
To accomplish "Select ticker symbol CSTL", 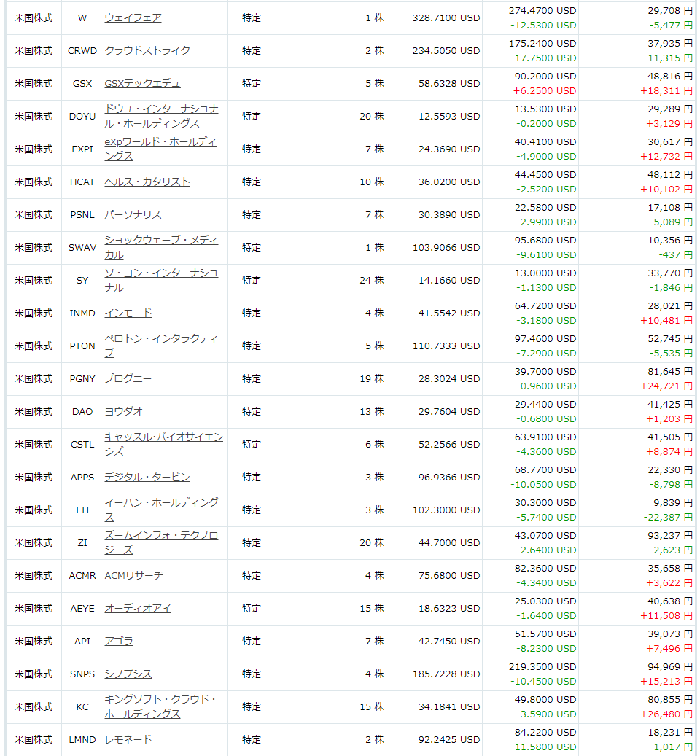I will pos(82,444).
